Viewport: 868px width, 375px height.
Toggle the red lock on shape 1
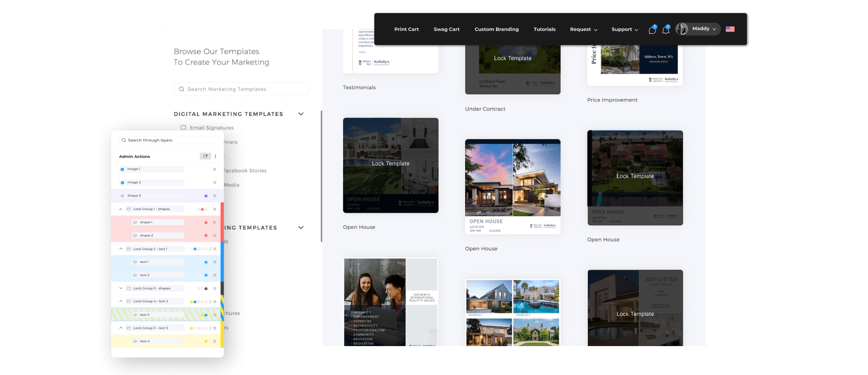[206, 222]
